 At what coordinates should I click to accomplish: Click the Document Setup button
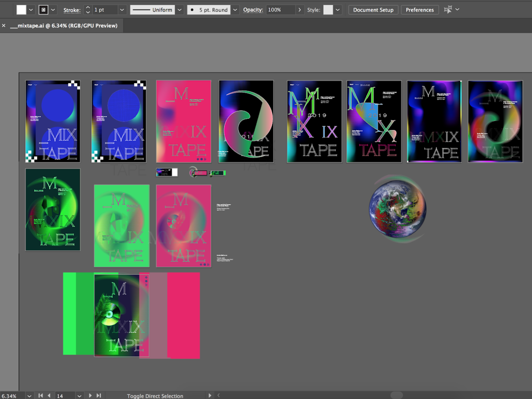pos(373,10)
